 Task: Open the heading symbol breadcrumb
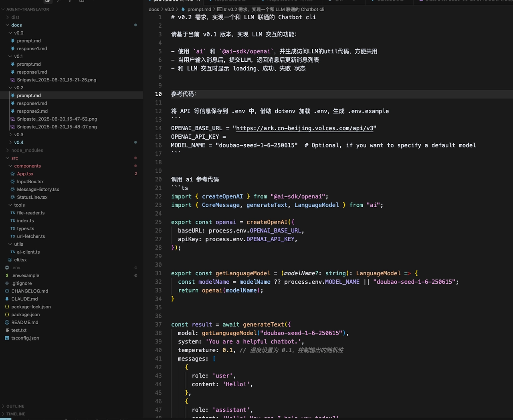click(x=271, y=9)
